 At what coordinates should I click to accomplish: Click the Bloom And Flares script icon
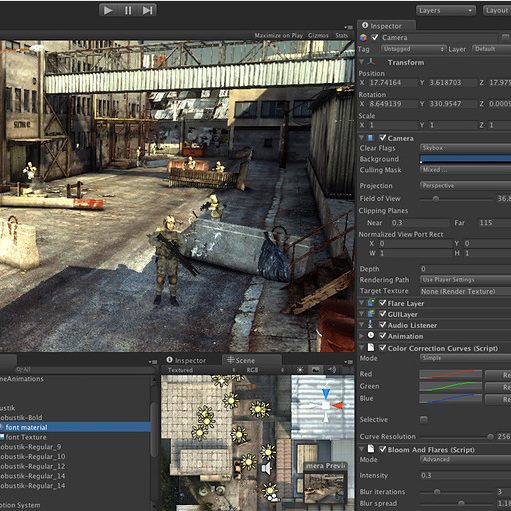click(371, 449)
